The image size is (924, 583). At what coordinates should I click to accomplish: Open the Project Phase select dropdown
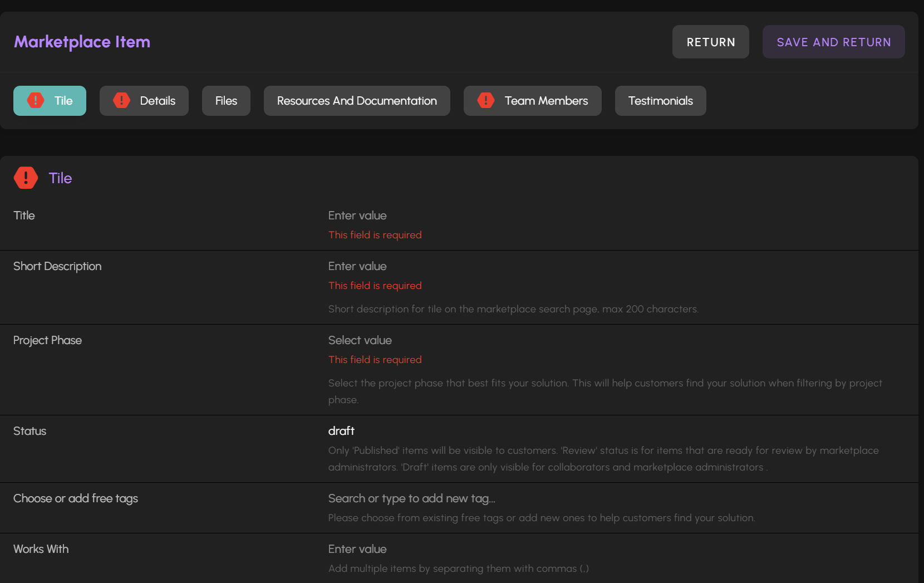click(618, 340)
